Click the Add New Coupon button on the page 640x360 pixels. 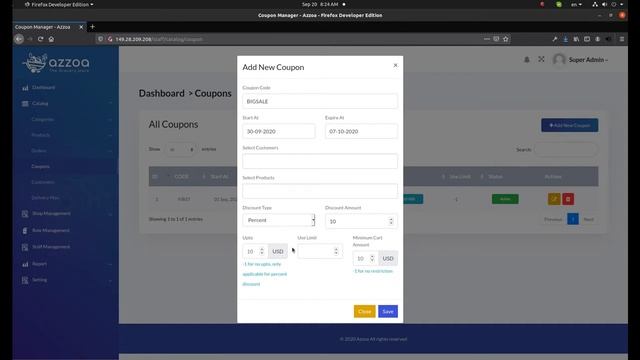[569, 125]
